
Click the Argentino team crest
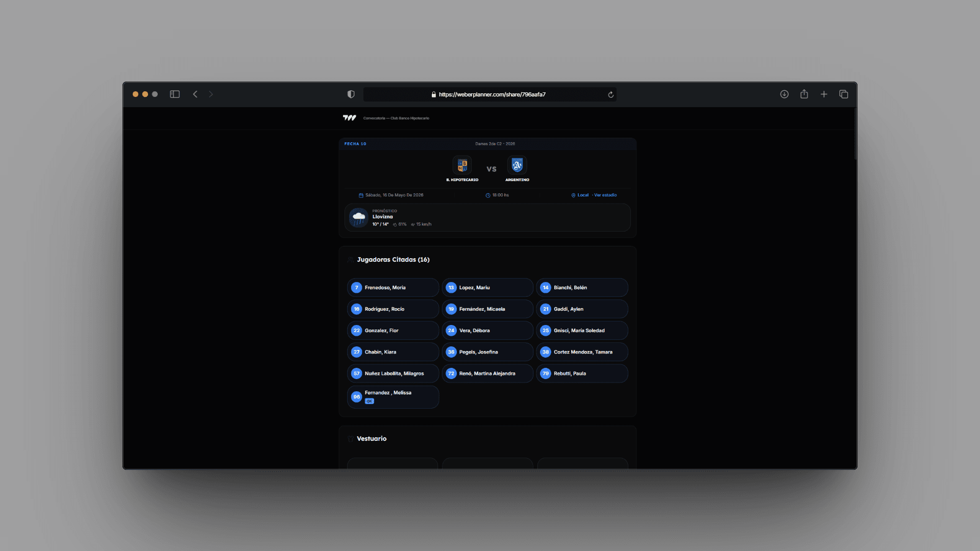(x=517, y=165)
